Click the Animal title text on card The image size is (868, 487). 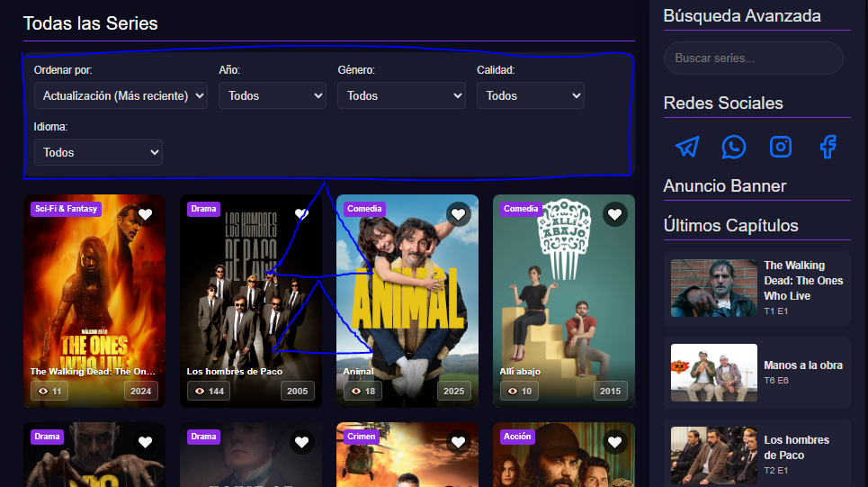tap(359, 371)
